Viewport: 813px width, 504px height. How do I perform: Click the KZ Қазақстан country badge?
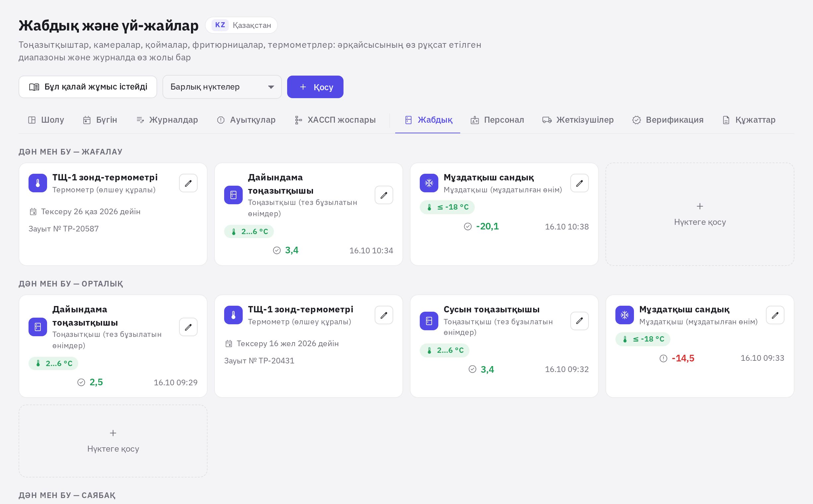point(241,25)
